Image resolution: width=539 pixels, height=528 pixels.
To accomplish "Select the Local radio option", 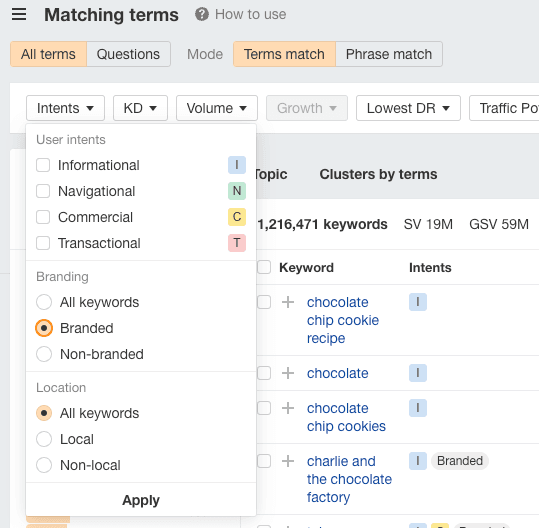I will (44, 439).
